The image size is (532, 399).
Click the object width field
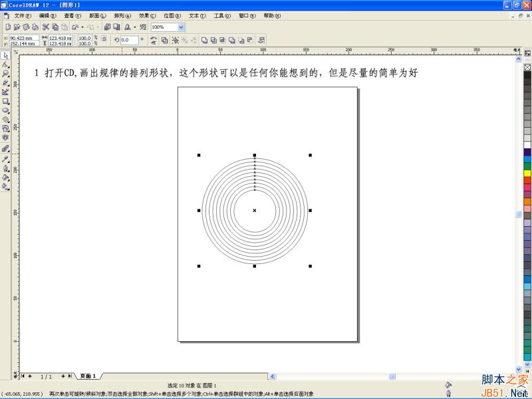click(61, 38)
